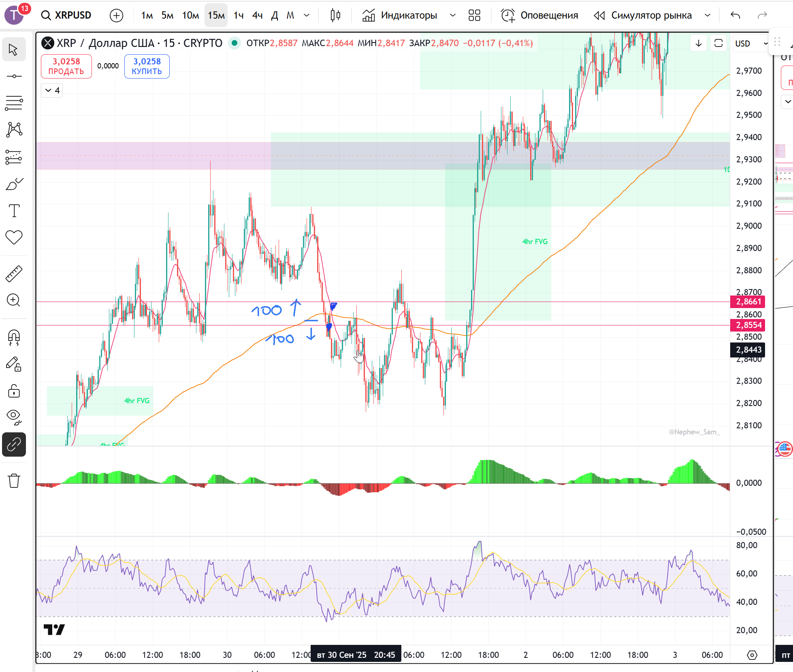Click the КУПИТЬ buy button

point(147,66)
